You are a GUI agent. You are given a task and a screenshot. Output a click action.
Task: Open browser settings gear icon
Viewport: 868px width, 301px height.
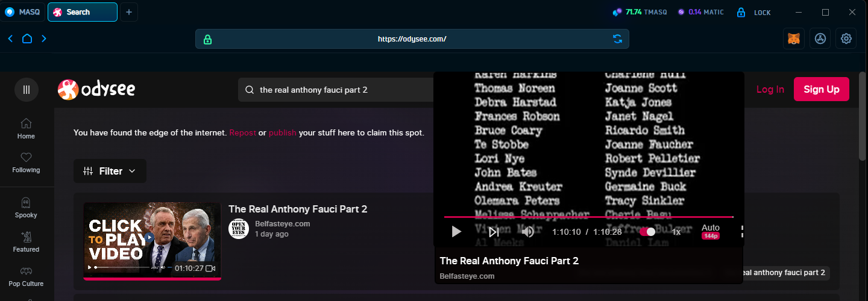(846, 39)
